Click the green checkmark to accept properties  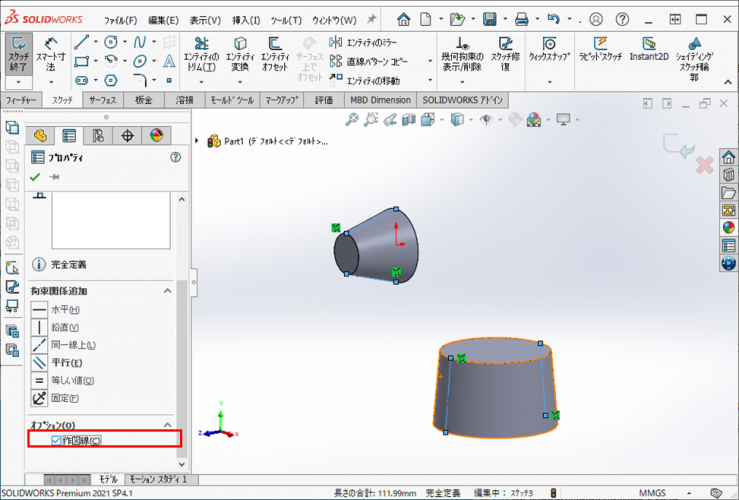click(x=36, y=176)
